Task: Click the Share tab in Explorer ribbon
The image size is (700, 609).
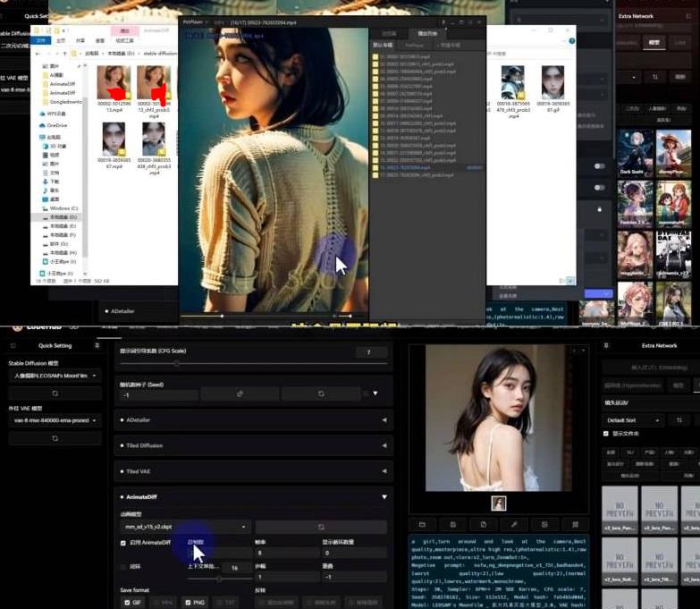Action: tap(80, 40)
